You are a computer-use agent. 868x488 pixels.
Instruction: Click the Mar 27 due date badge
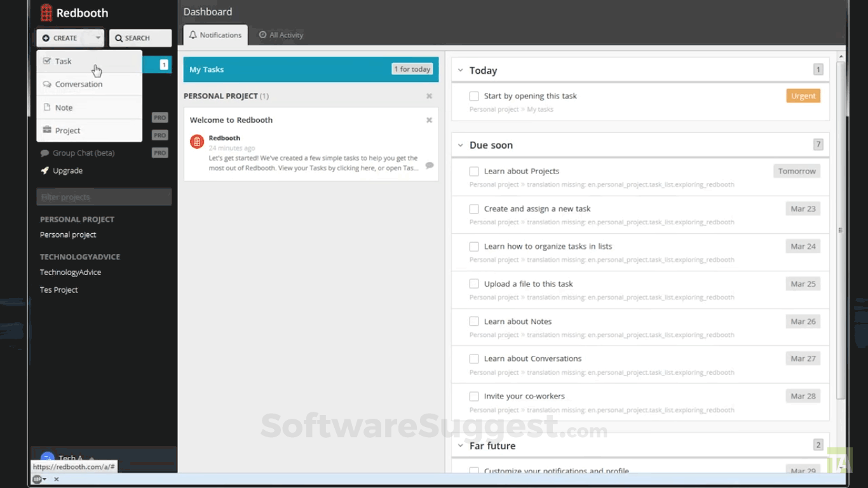[803, 358]
